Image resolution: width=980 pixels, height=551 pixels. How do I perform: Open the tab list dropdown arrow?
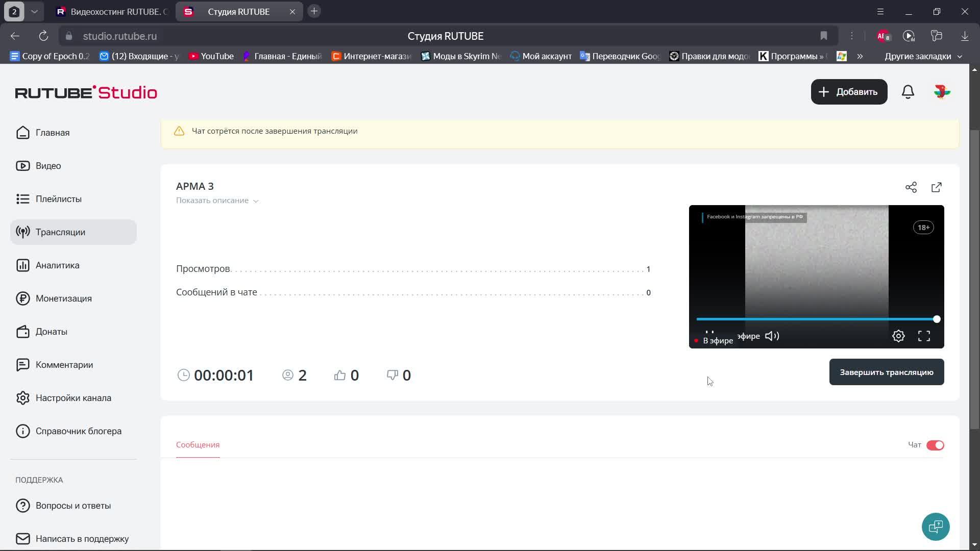pos(34,11)
